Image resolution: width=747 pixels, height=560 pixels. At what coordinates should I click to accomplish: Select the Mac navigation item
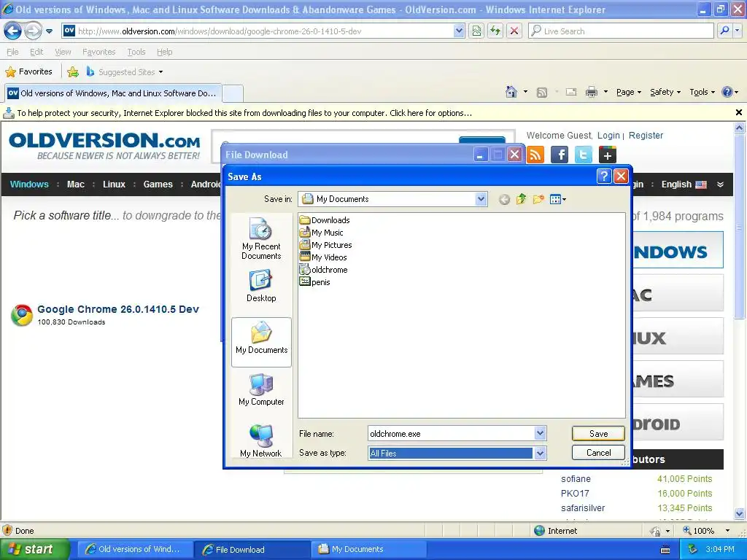point(76,184)
